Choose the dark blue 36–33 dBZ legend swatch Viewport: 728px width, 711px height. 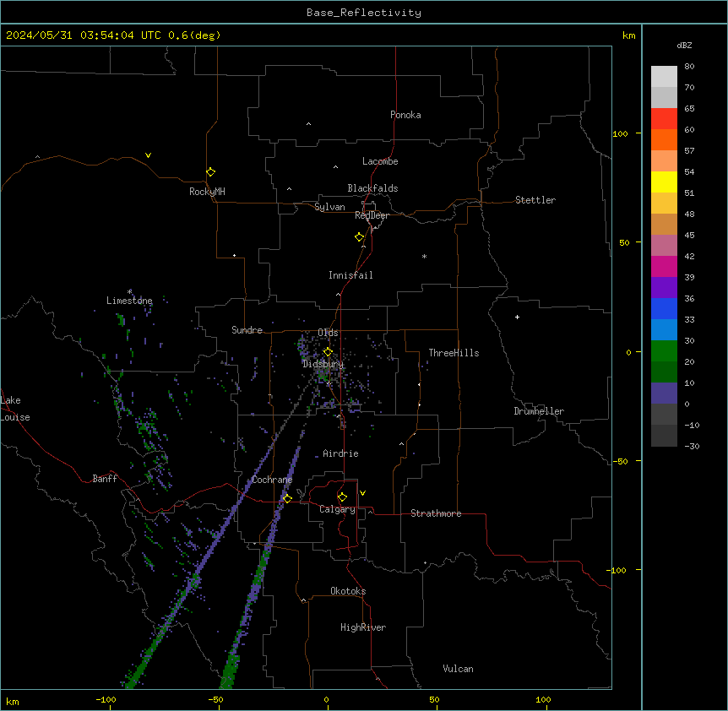pos(664,309)
